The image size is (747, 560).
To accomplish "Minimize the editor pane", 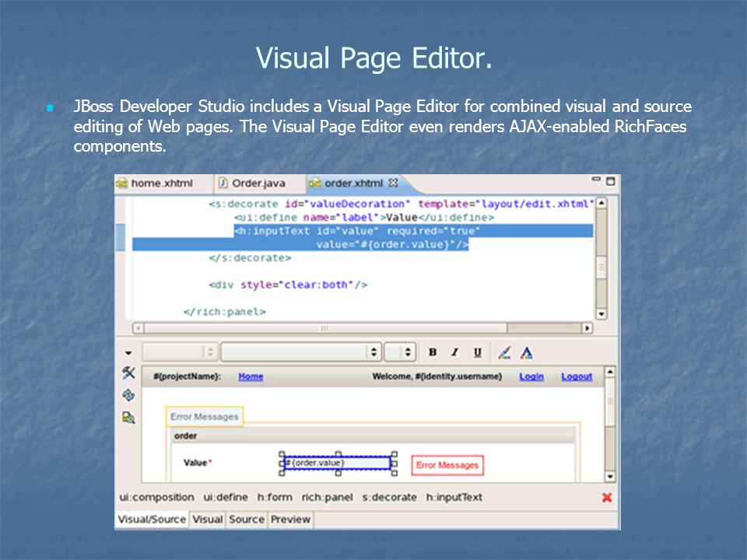I will click(x=596, y=180).
